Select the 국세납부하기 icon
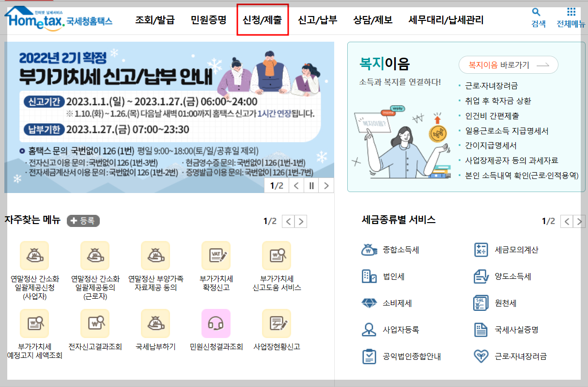The image size is (588, 387). [x=155, y=324]
